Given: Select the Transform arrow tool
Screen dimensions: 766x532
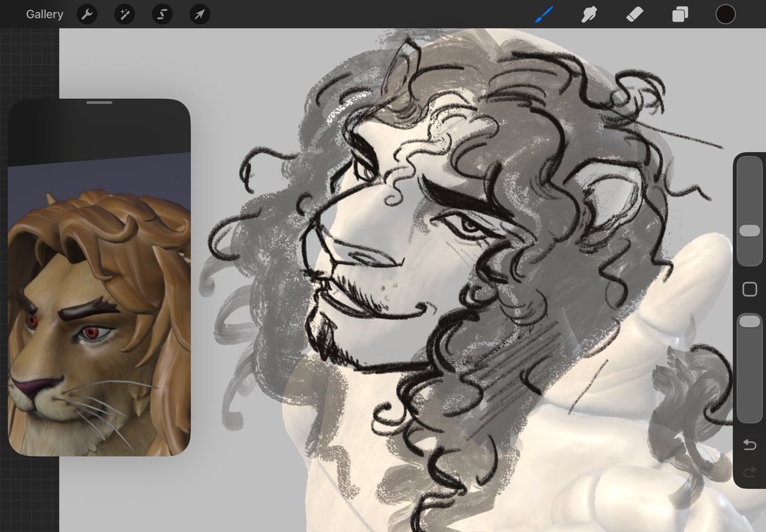Looking at the screenshot, I should click(x=199, y=13).
